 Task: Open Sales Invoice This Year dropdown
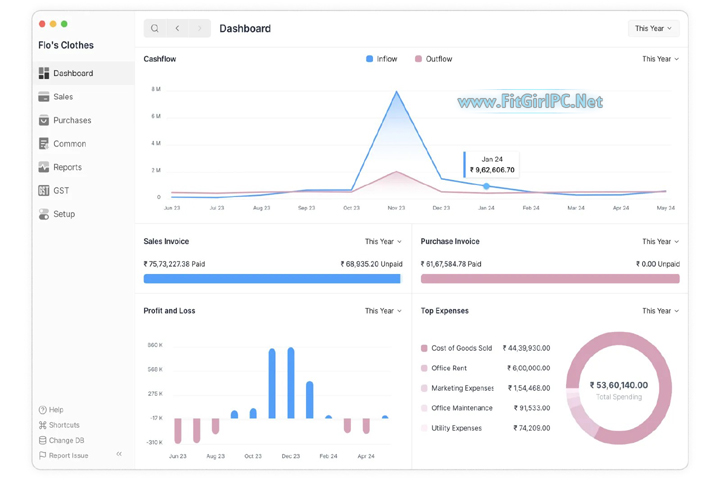click(x=383, y=241)
